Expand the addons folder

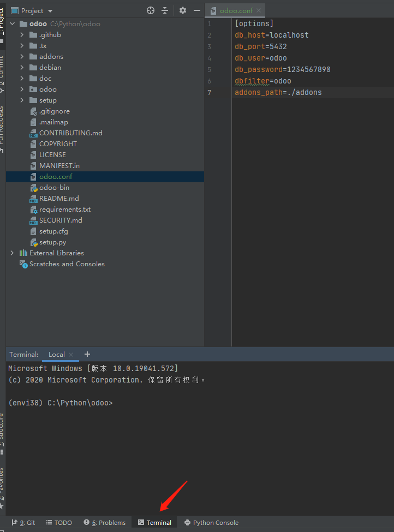[21, 56]
